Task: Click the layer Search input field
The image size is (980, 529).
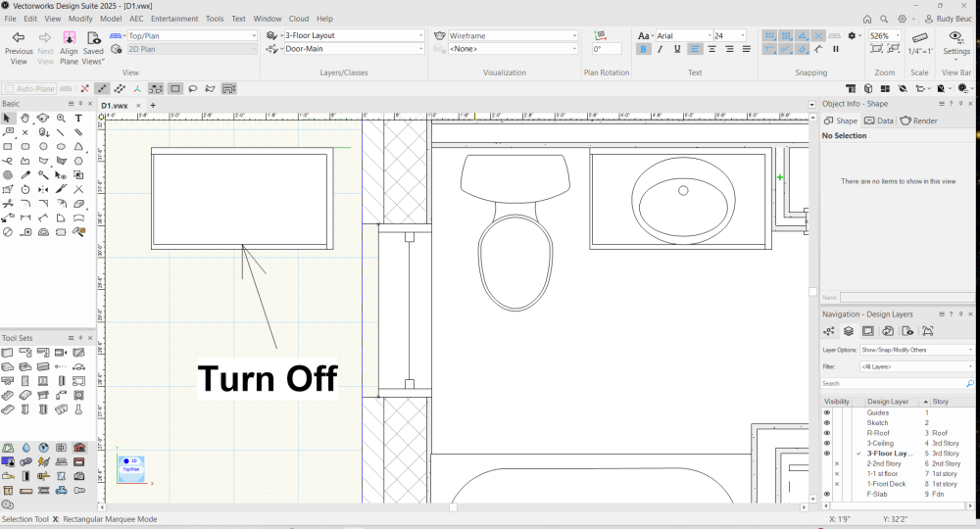Action: point(892,384)
